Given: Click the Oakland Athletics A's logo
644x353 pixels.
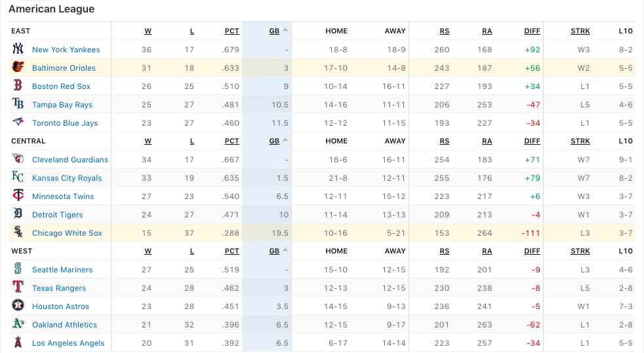Looking at the screenshot, I should pyautogui.click(x=18, y=324).
